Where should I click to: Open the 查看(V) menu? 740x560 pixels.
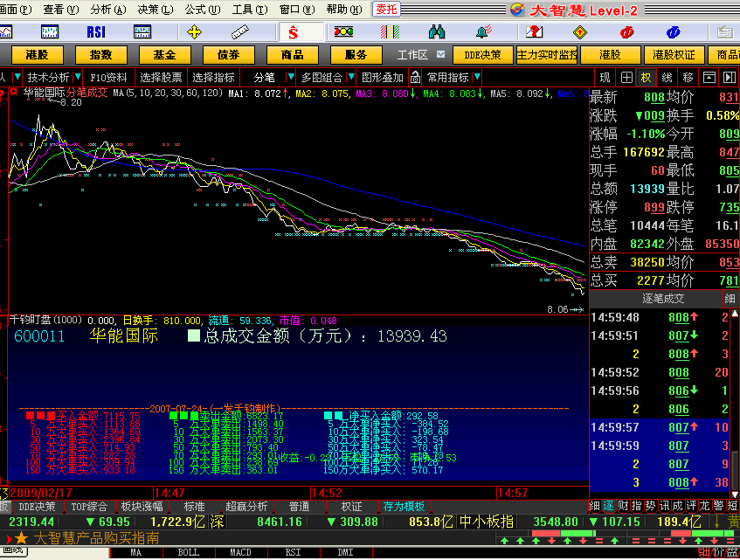tap(61, 9)
